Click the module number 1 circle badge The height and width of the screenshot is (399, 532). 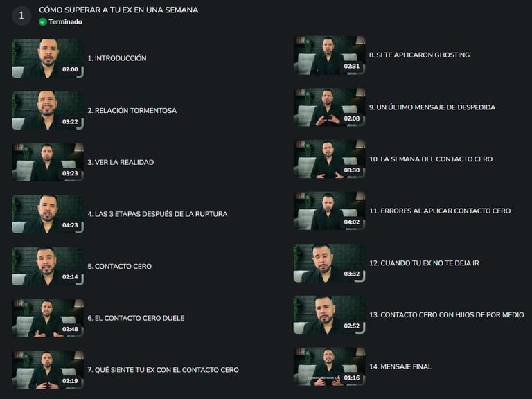click(x=21, y=15)
